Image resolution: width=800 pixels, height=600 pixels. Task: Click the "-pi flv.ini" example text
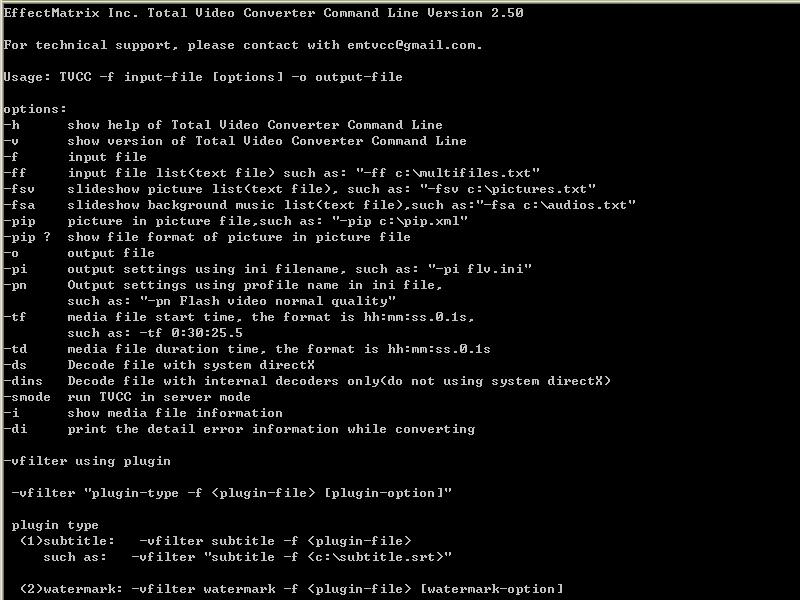480,269
